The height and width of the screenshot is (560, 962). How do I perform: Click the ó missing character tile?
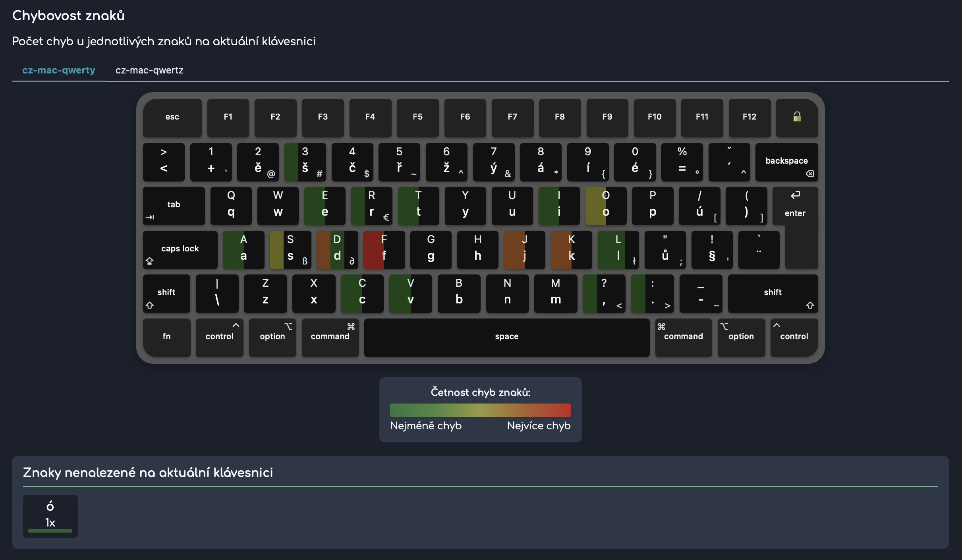pyautogui.click(x=50, y=515)
